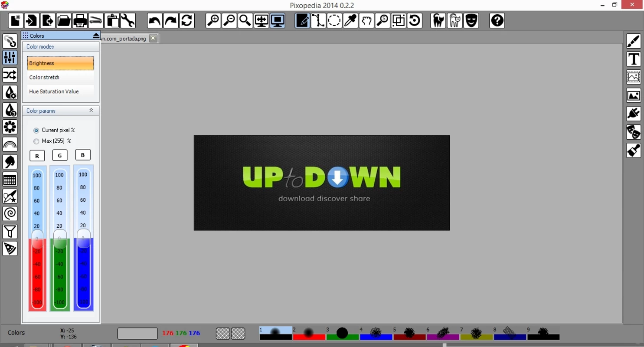Click the scanner icon in toolbar
Viewport: 644px width, 347px height.
point(96,20)
